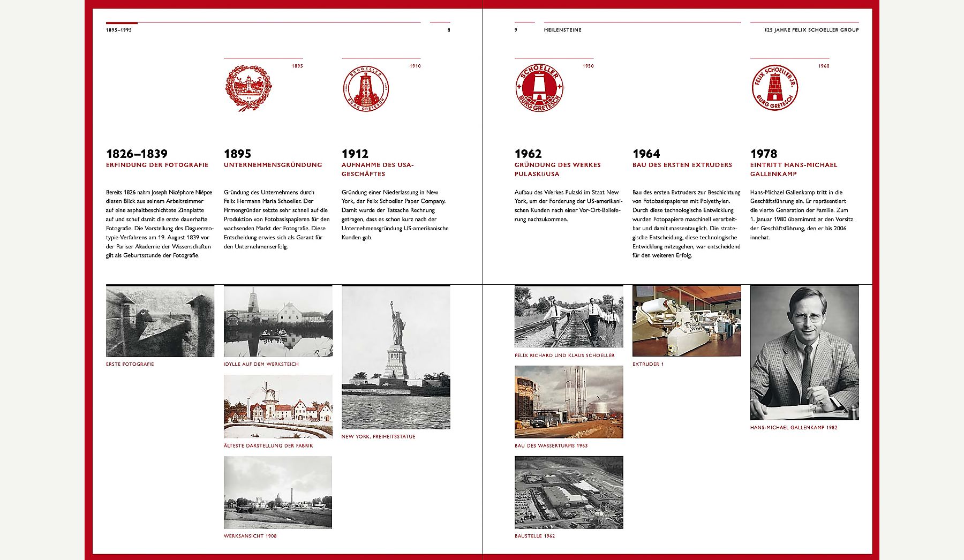Click the subtitle Unternehmensgründung

coord(273,165)
